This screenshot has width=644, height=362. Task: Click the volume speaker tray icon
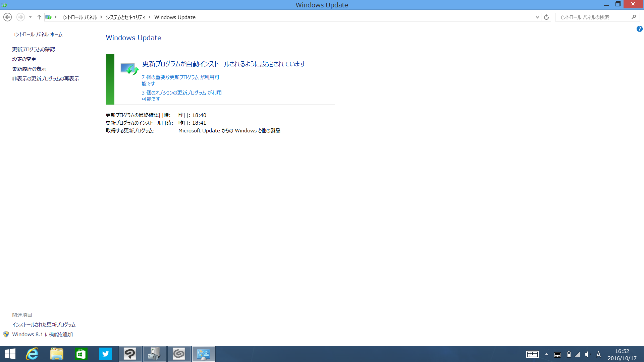tap(588, 354)
